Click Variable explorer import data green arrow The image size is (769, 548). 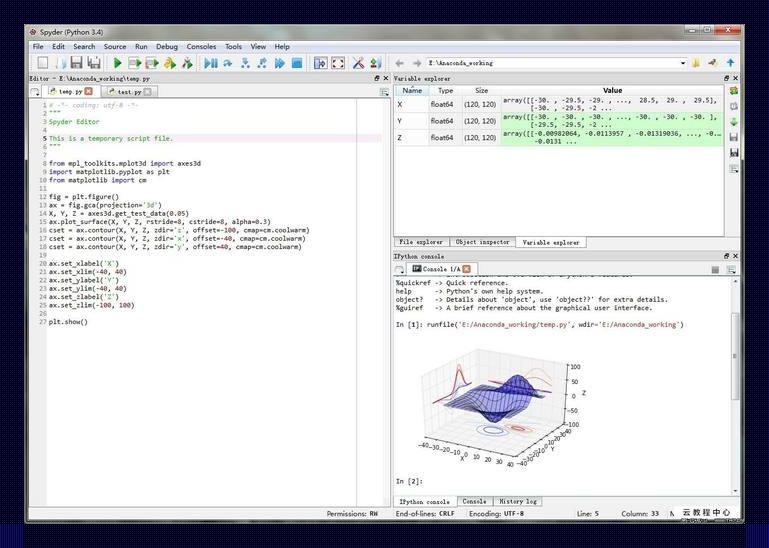[x=734, y=122]
